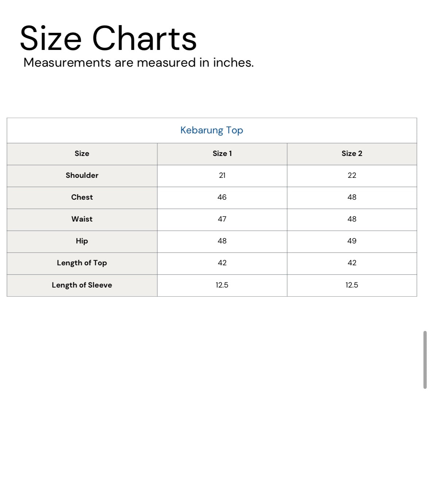Image resolution: width=430 pixels, height=504 pixels.
Task: Select Length of Top value for Size 1
Action: [222, 263]
